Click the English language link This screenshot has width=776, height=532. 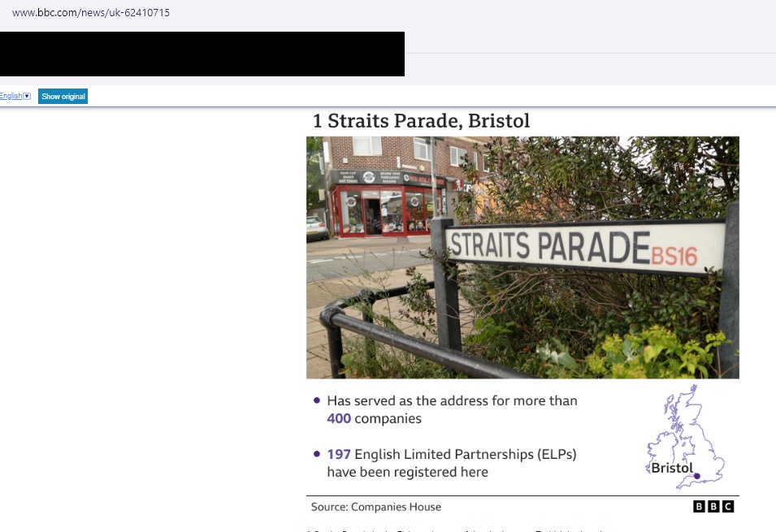[11, 97]
